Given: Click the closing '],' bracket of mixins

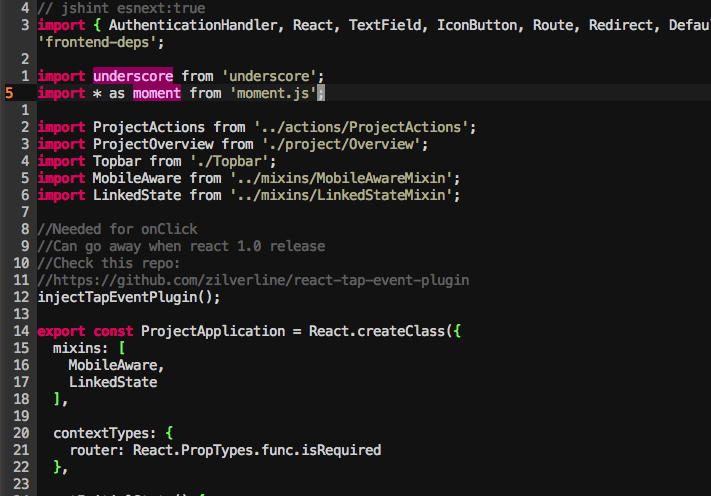Looking at the screenshot, I should coord(61,399).
